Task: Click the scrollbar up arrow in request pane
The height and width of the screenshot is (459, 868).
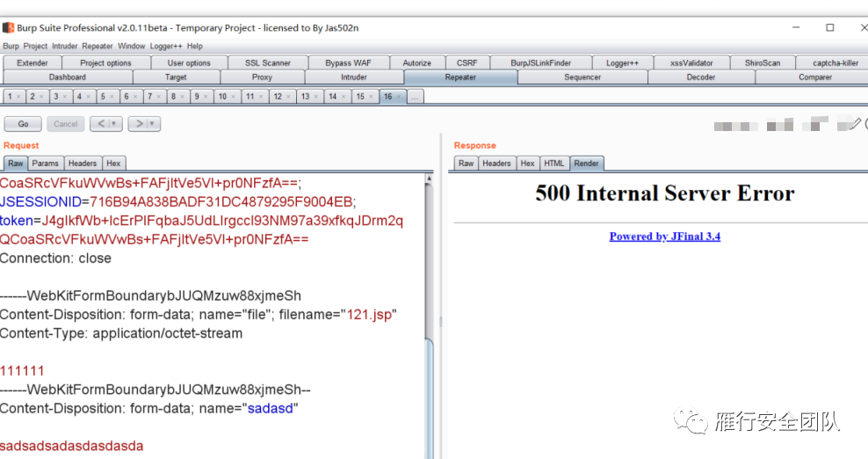Action: tap(429, 178)
